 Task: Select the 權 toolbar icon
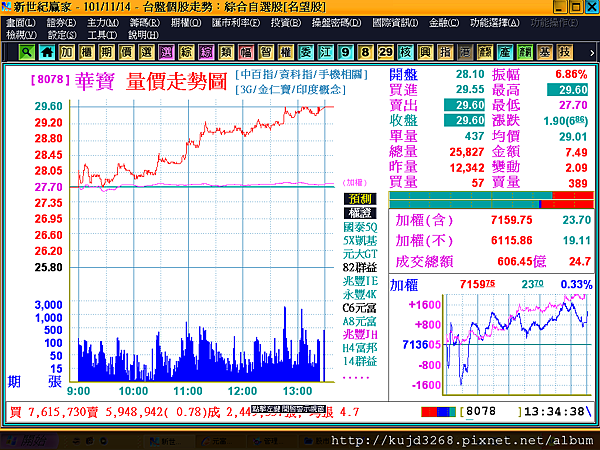point(286,52)
